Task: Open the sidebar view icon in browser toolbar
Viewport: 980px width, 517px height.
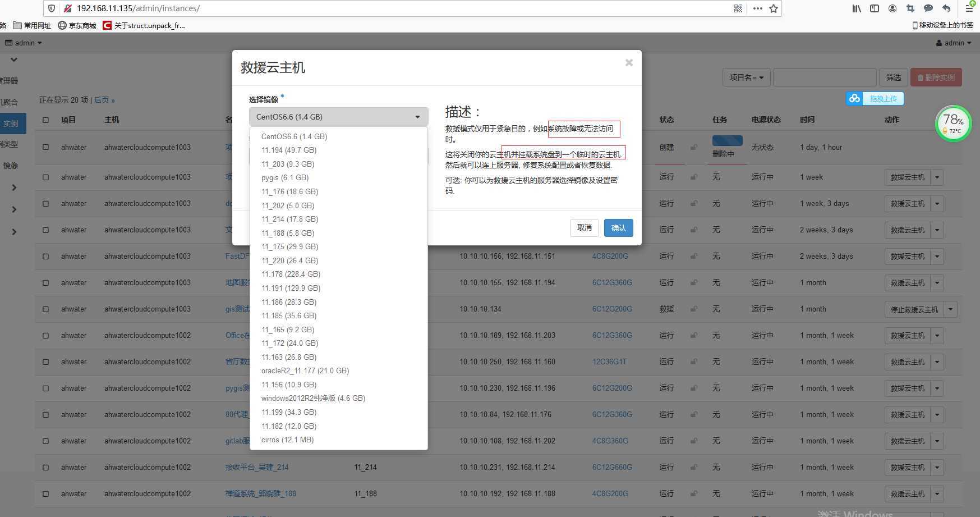Action: (x=875, y=8)
